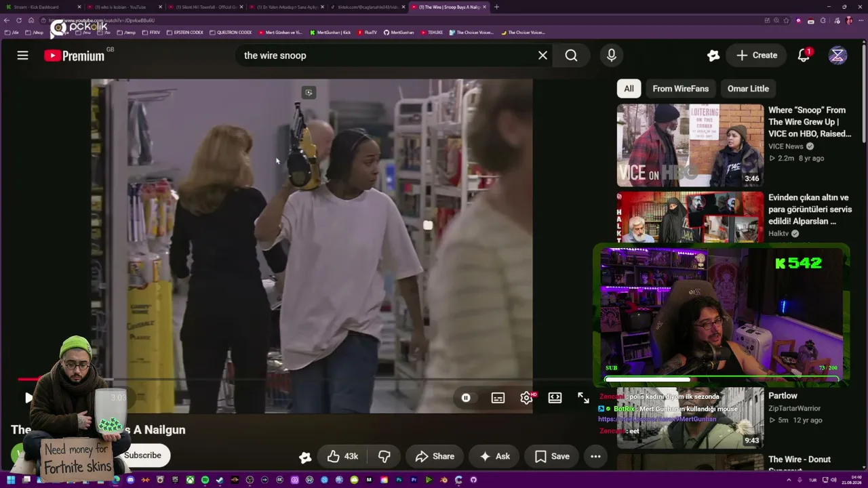The height and width of the screenshot is (488, 868).
Task: Open the YouTube notifications bell
Action: coord(804,56)
